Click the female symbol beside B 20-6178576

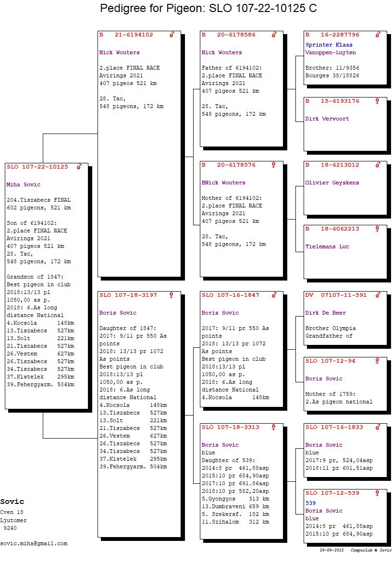pyautogui.click(x=274, y=165)
